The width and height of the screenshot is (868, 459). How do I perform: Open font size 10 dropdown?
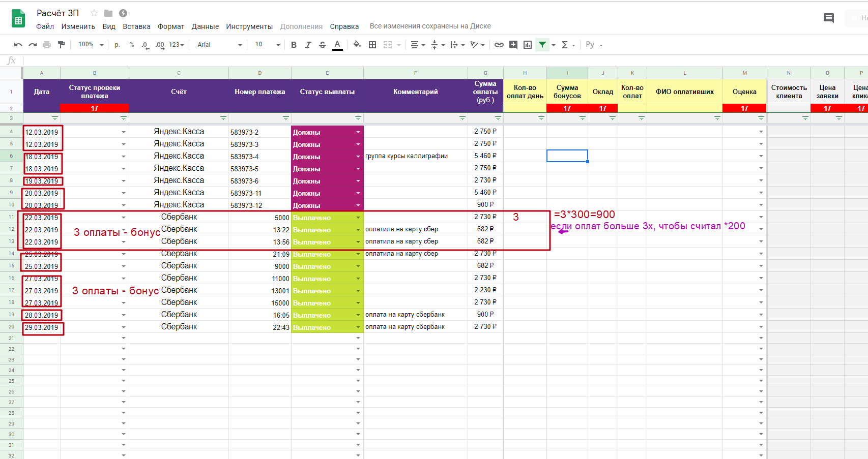coord(267,45)
